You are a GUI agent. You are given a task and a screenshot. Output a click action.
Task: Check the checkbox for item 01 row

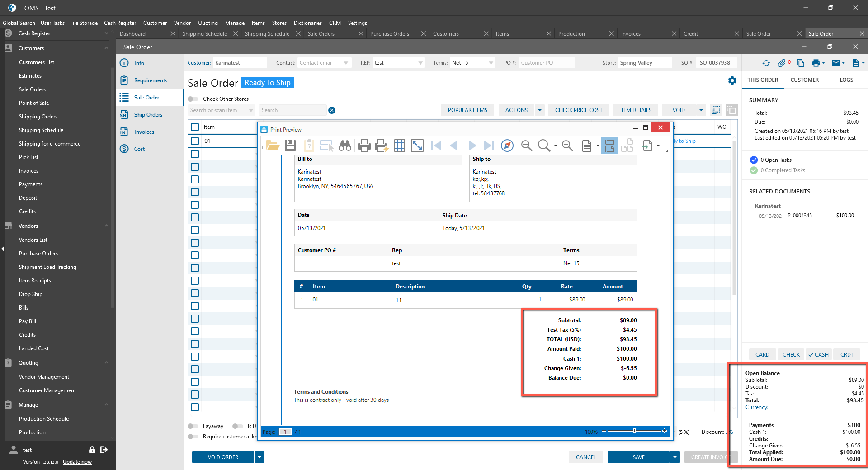[195, 141]
